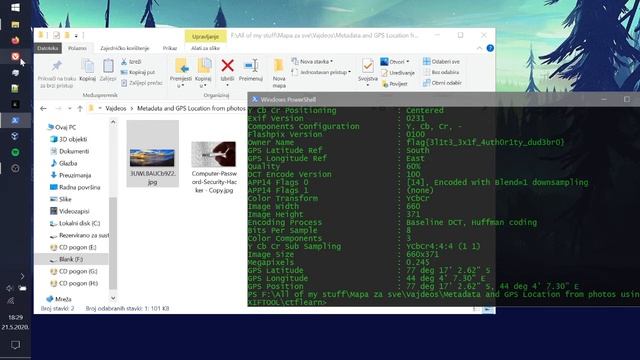Viewport: 640px width, 360px height.
Task: Switch to the Zajedničko korištenje tab
Action: click(124, 48)
